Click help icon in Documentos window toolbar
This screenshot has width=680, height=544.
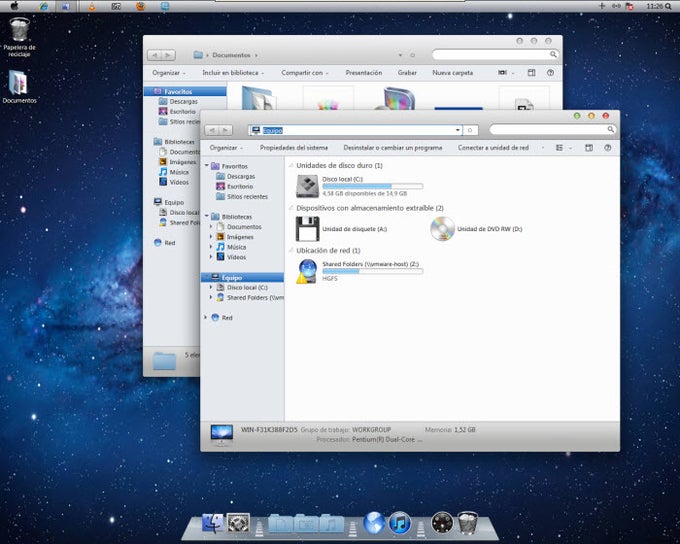coord(550,73)
